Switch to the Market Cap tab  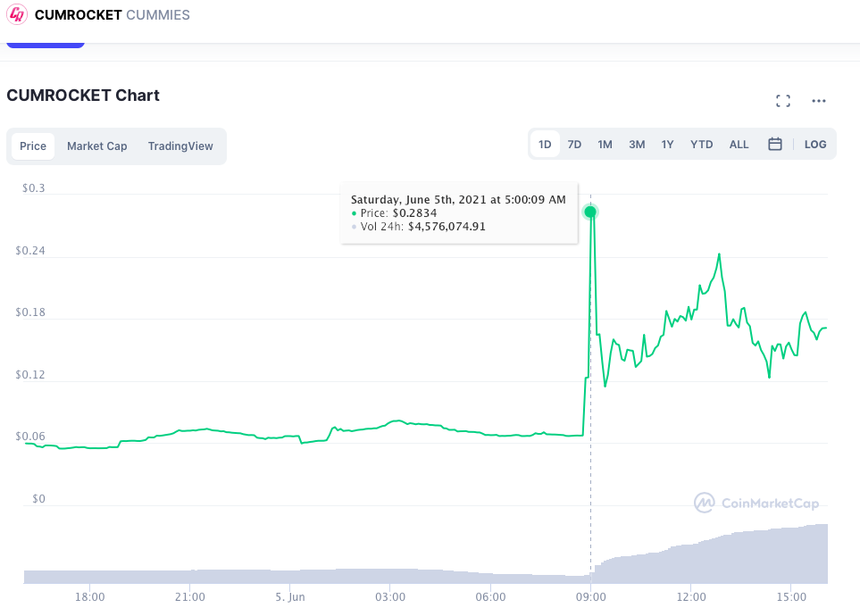(x=97, y=146)
